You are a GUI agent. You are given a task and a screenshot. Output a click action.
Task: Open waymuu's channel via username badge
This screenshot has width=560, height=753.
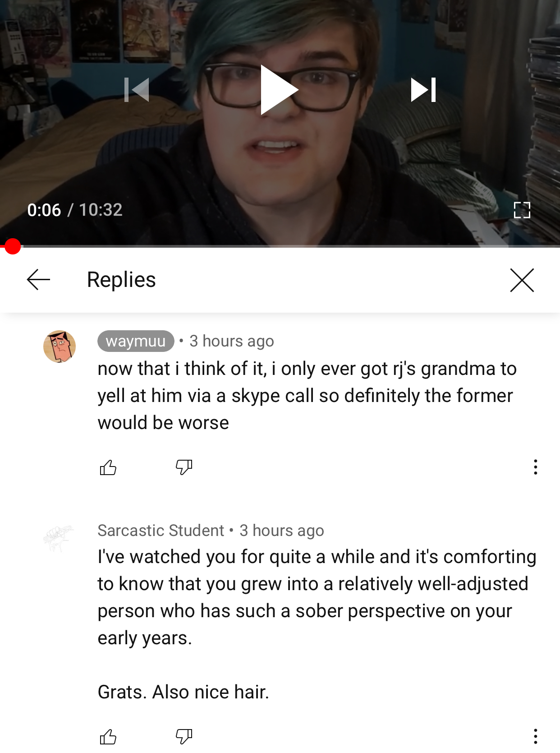[136, 341]
